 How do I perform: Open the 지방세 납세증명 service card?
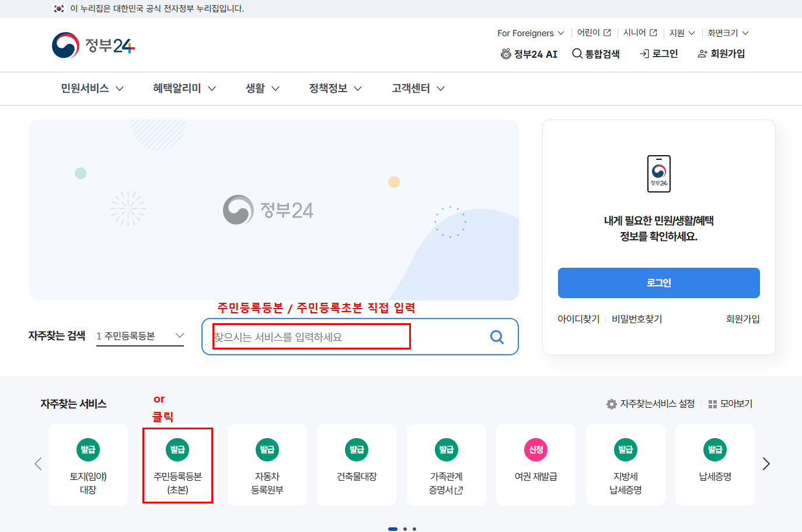tap(626, 465)
